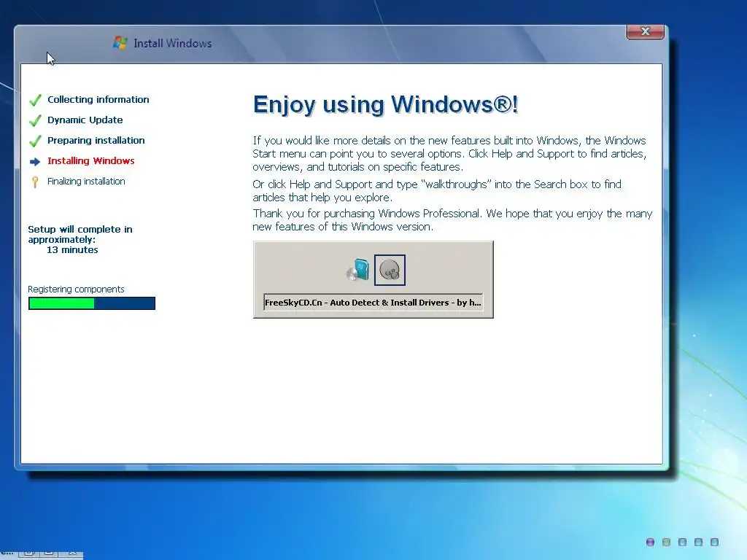
Task: Click the green check beside Dynamic Update
Action: (x=35, y=120)
